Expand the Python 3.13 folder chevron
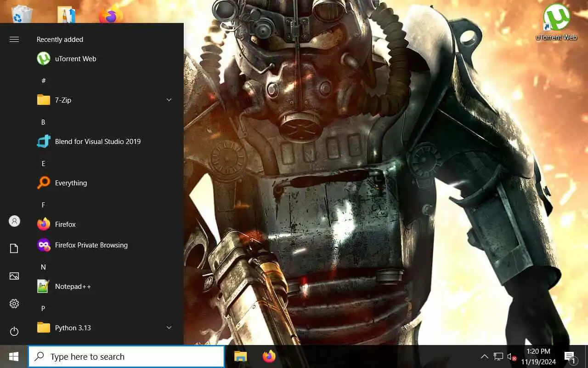The width and height of the screenshot is (588, 368). 169,328
